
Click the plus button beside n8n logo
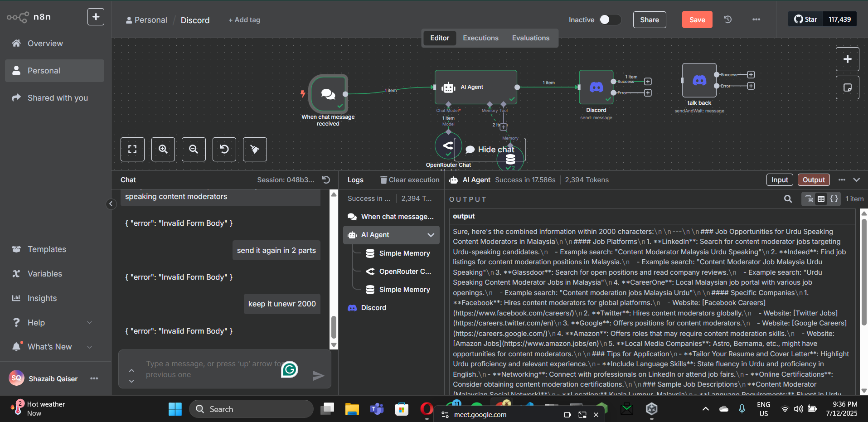96,17
